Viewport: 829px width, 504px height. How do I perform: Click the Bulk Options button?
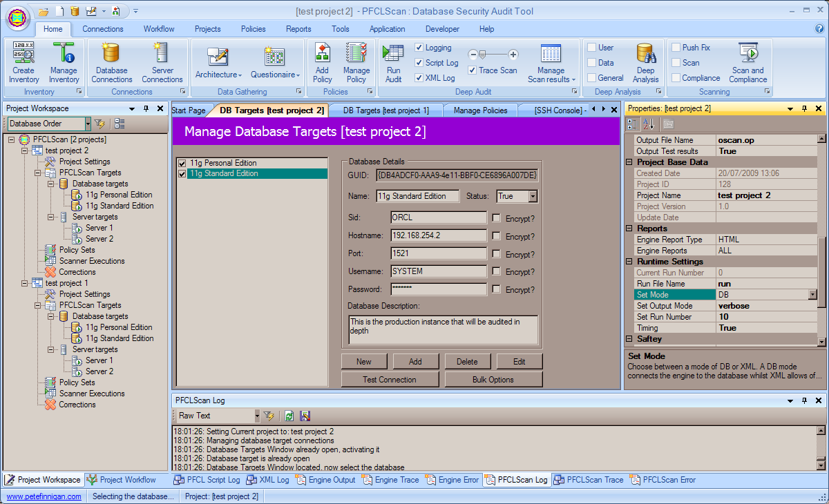[493, 380]
